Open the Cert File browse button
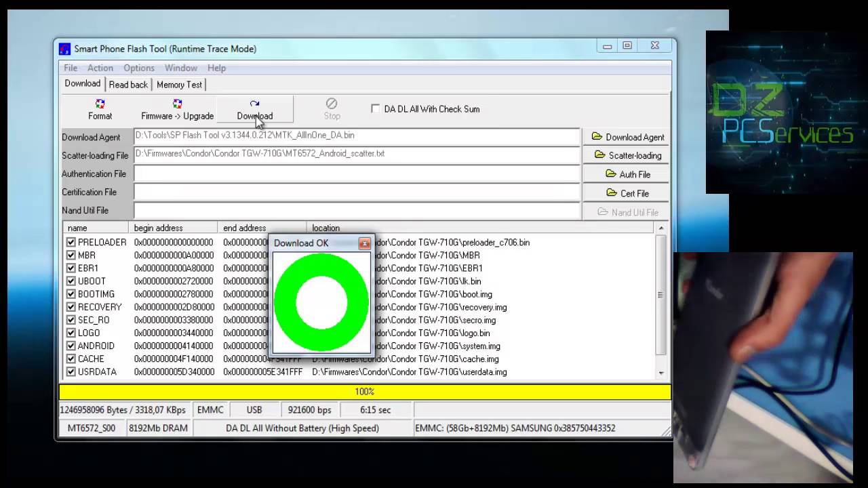Screen dimensions: 868x488 [x=627, y=193]
